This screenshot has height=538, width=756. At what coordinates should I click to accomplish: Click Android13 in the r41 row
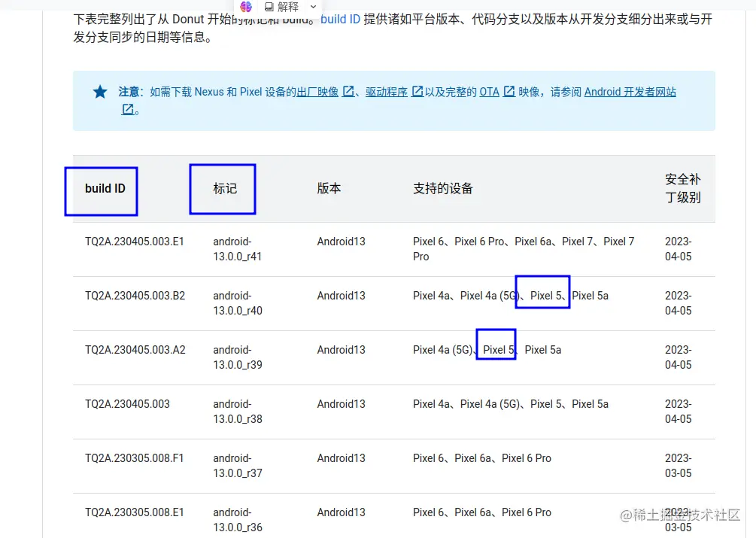click(341, 242)
